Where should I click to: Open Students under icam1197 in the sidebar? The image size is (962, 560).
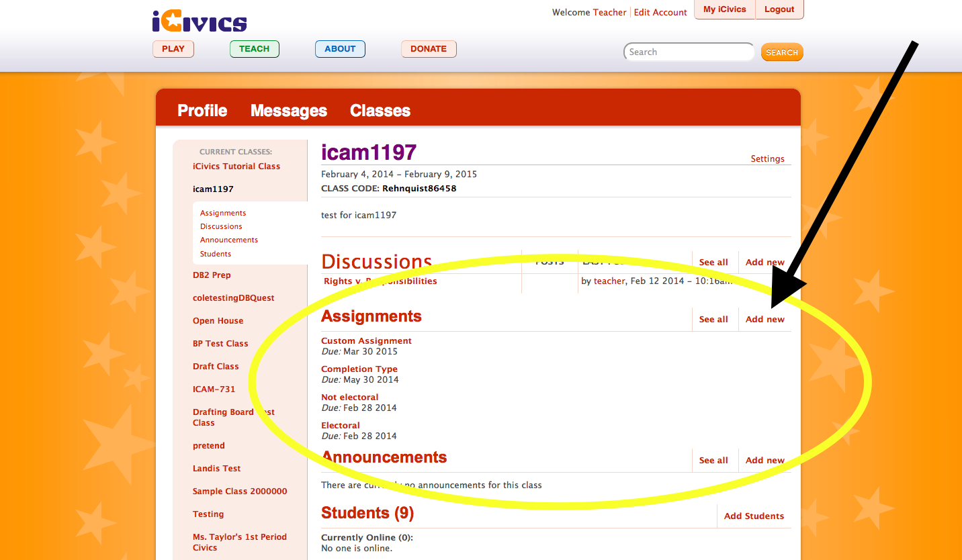(x=216, y=254)
